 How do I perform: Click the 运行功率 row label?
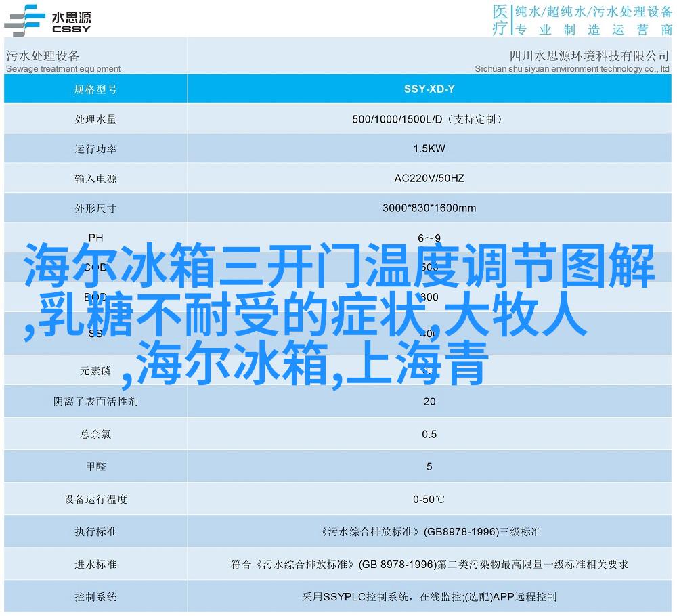(95, 149)
